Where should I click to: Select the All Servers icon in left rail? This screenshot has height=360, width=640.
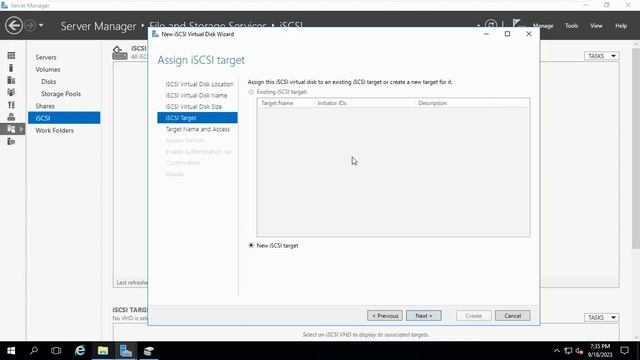point(11,80)
